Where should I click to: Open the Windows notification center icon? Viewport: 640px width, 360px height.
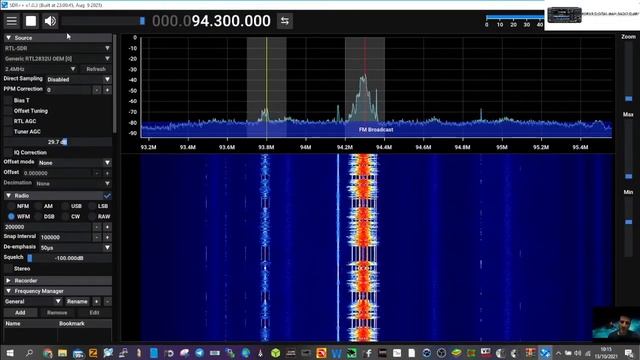point(629,353)
